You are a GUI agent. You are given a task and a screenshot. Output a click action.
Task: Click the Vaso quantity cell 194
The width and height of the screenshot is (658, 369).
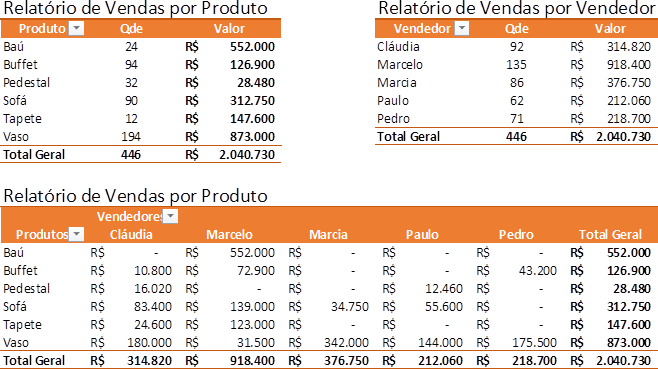click(x=131, y=137)
